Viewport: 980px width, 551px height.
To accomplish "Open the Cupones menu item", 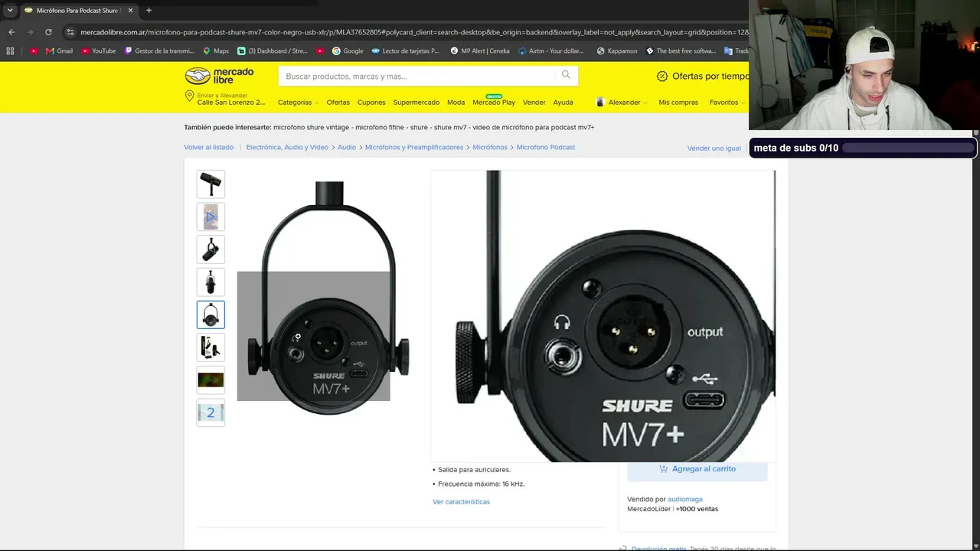I will [x=371, y=103].
